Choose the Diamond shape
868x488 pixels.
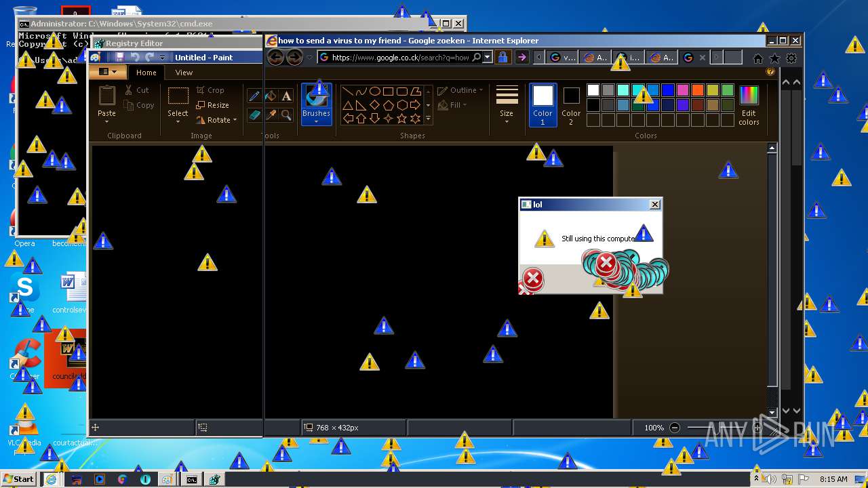[374, 105]
